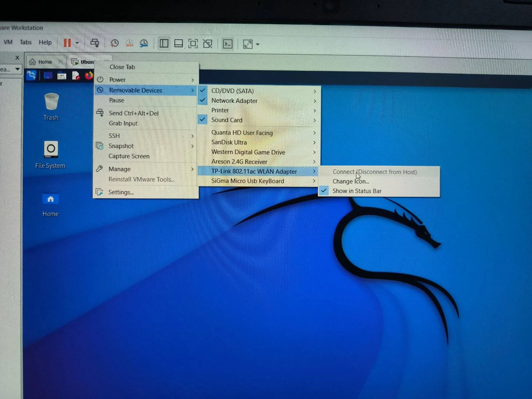
Task: Show or hide the library sidebar icon
Action: [164, 44]
